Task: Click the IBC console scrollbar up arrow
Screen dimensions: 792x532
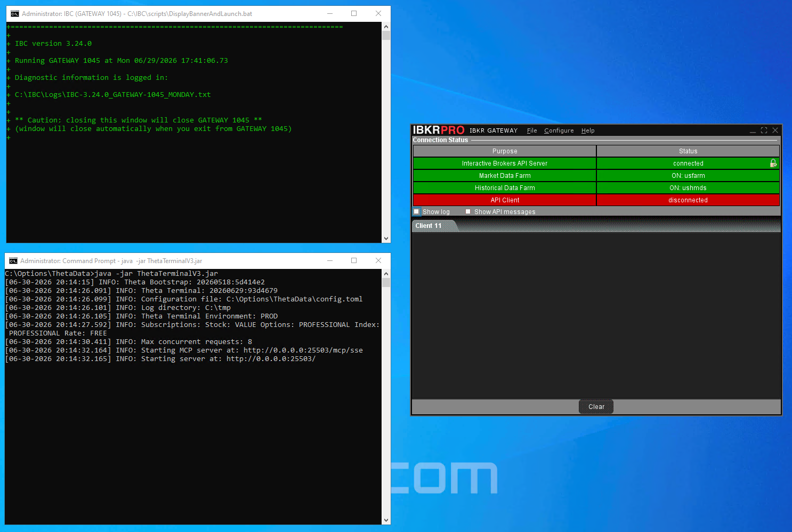Action: (386, 27)
